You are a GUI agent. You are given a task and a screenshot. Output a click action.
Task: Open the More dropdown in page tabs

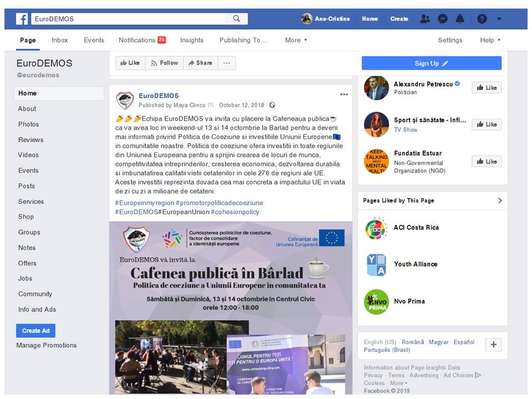point(296,40)
